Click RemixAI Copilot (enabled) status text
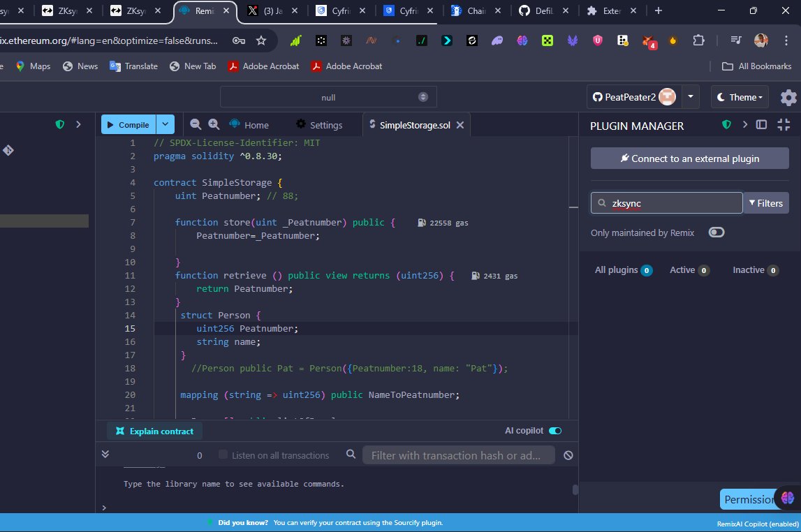The width and height of the screenshot is (801, 532). point(757,524)
